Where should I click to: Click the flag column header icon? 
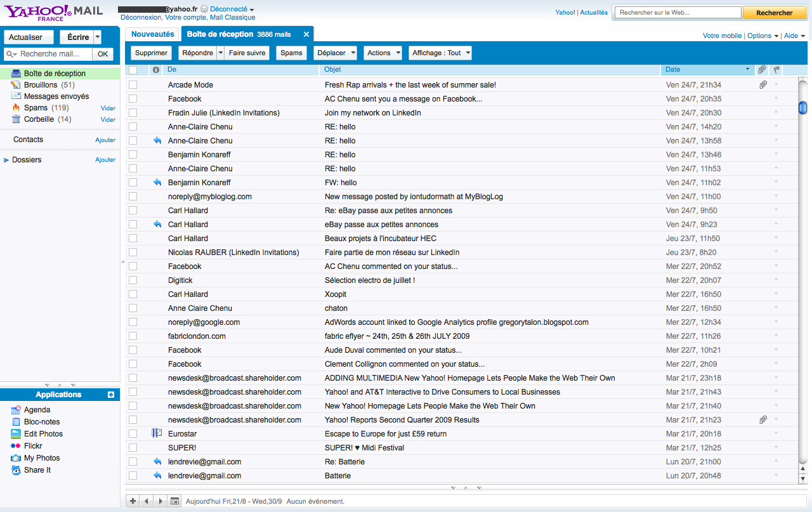[776, 70]
